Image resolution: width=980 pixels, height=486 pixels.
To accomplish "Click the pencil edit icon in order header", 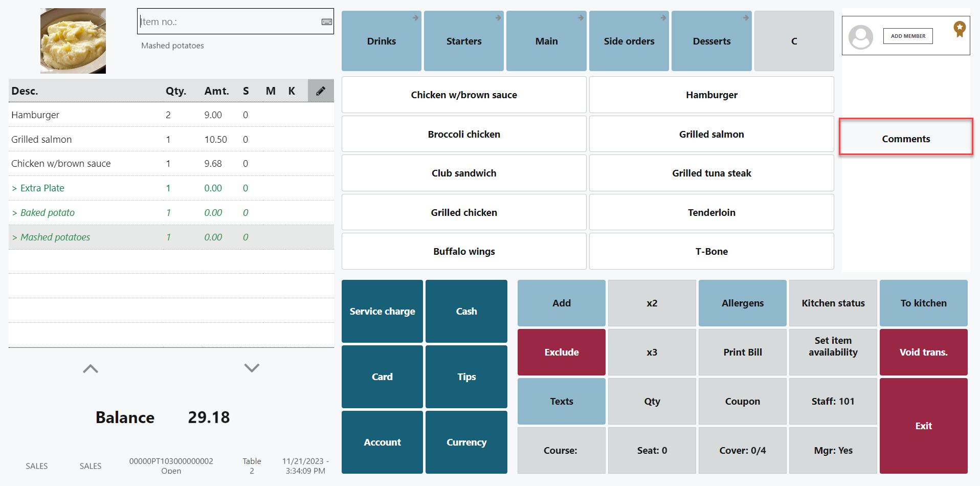I will tap(321, 91).
